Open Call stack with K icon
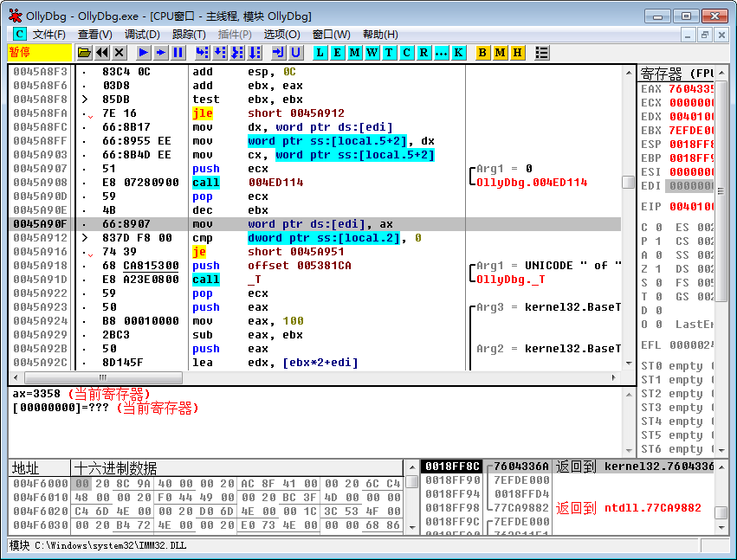The height and width of the screenshot is (560, 737). (x=458, y=53)
